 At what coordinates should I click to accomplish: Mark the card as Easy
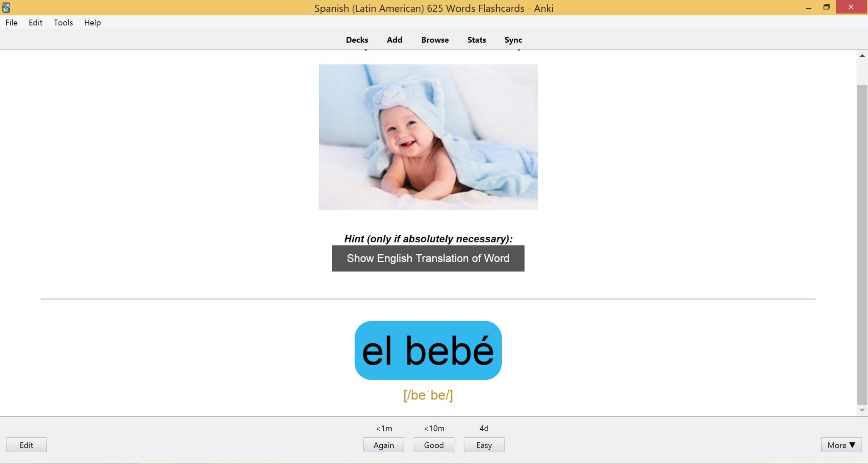pyautogui.click(x=484, y=445)
